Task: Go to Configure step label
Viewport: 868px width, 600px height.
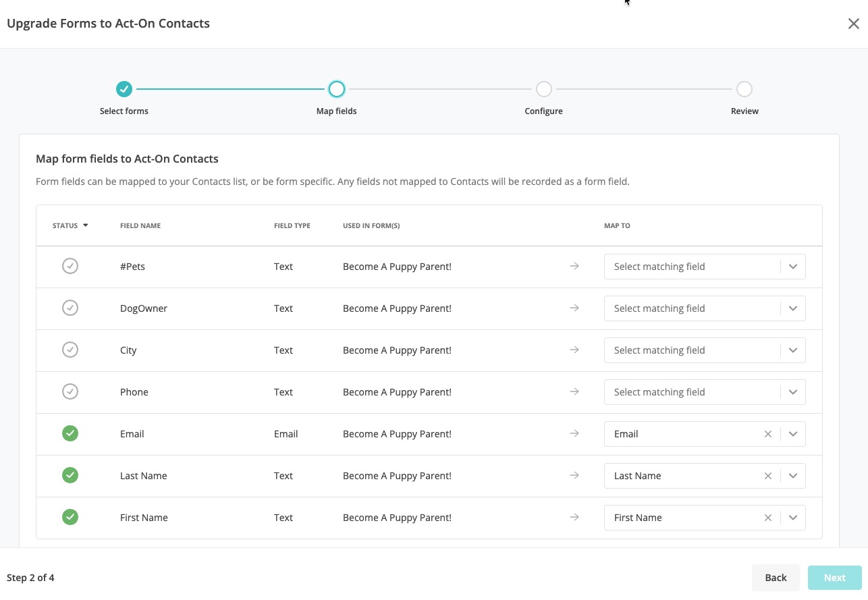Action: coord(543,111)
